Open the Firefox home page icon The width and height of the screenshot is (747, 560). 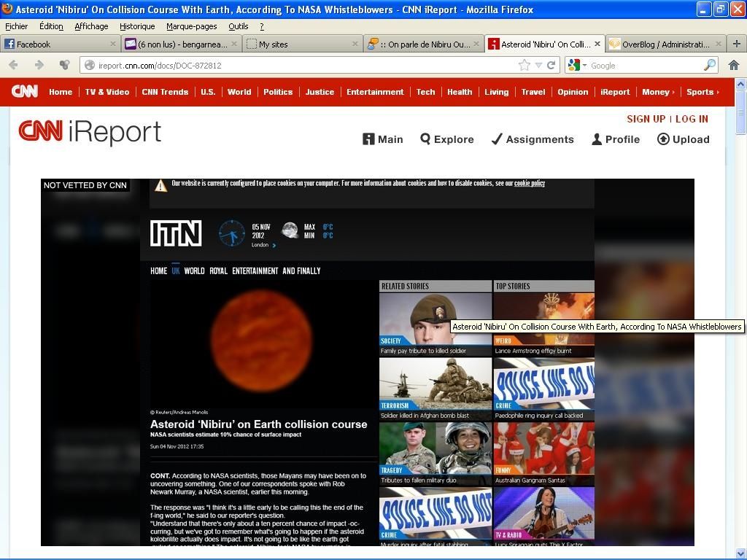(734, 65)
